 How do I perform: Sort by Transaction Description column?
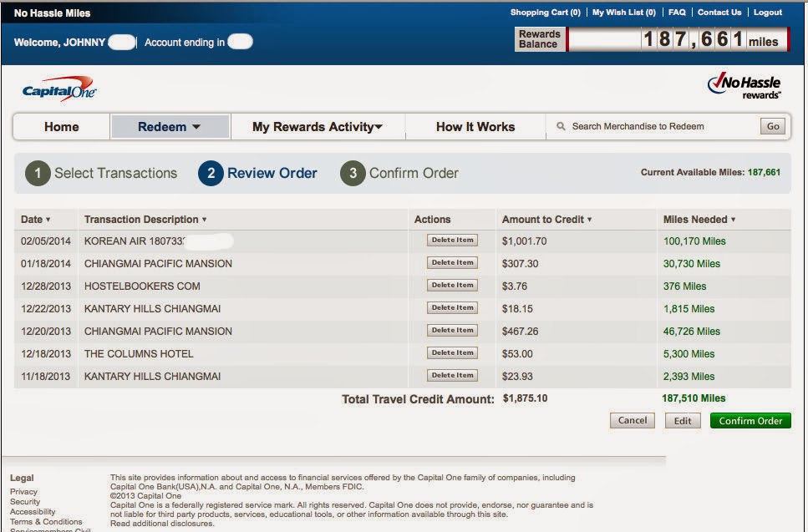point(145,220)
